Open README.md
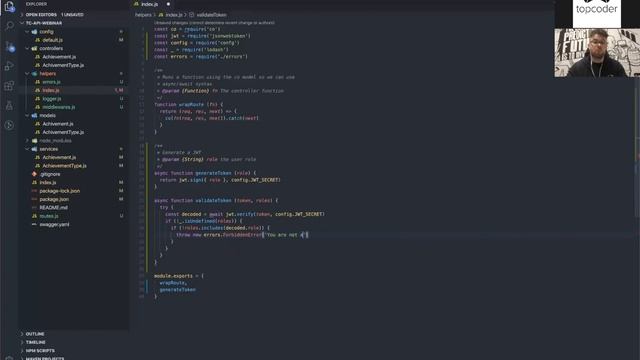The height and width of the screenshot is (360, 640). pos(53,207)
